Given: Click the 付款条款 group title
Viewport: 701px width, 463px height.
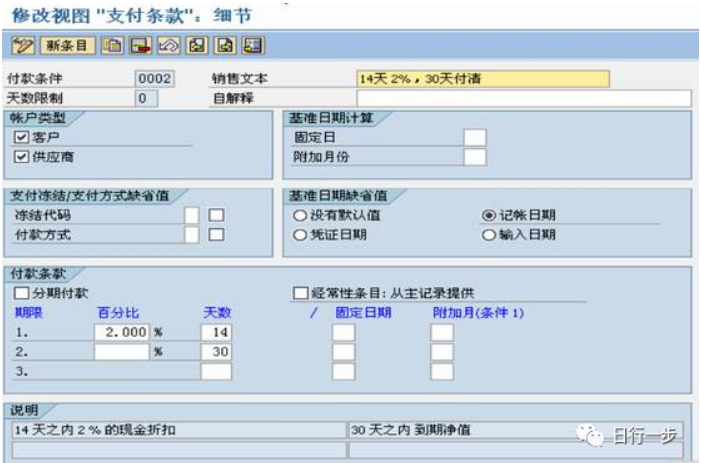Looking at the screenshot, I should coord(38,274).
